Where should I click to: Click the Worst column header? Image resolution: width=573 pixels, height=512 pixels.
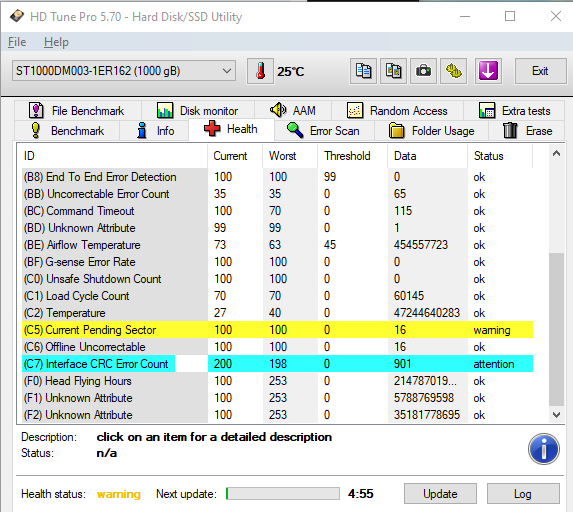[290, 156]
